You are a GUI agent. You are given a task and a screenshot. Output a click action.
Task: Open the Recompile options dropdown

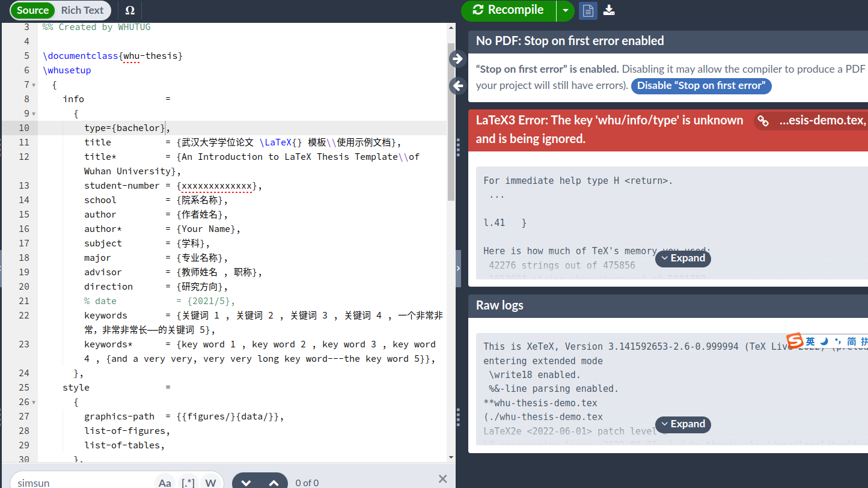[566, 11]
